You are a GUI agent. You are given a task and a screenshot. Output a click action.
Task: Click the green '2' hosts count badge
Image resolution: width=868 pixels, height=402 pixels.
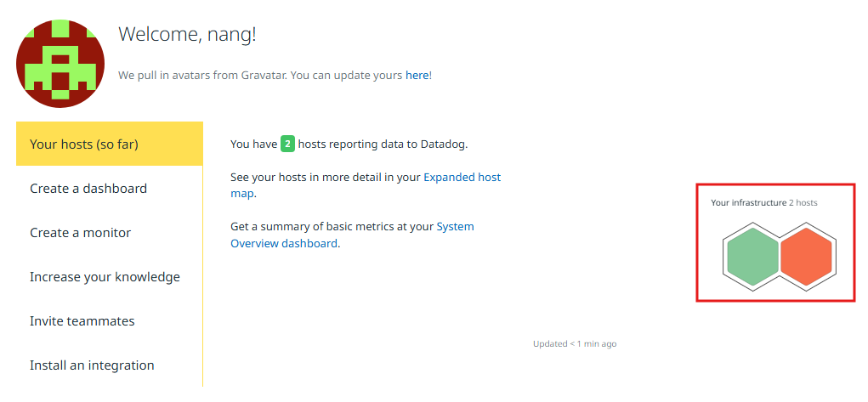pos(287,144)
